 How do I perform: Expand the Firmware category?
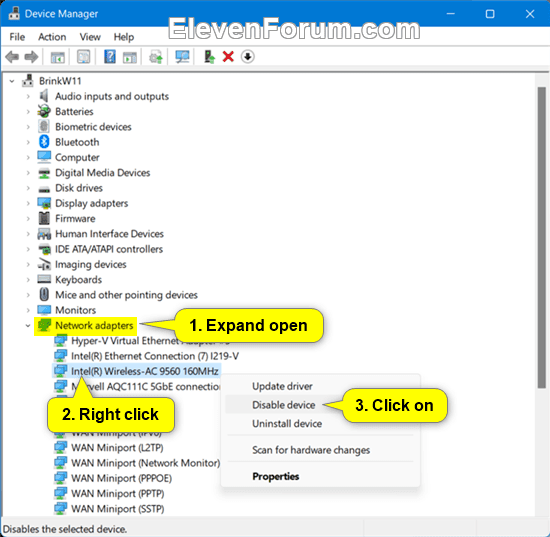tap(28, 219)
